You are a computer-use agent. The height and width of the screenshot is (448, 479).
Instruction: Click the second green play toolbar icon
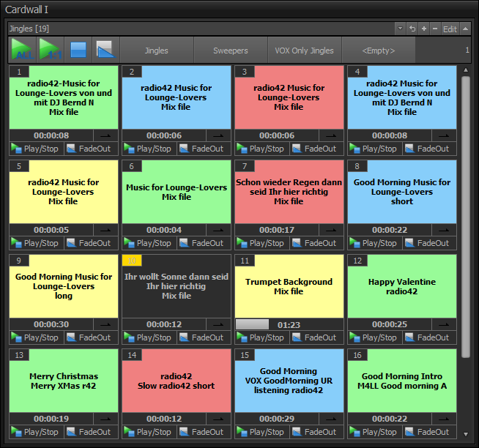pyautogui.click(x=50, y=50)
